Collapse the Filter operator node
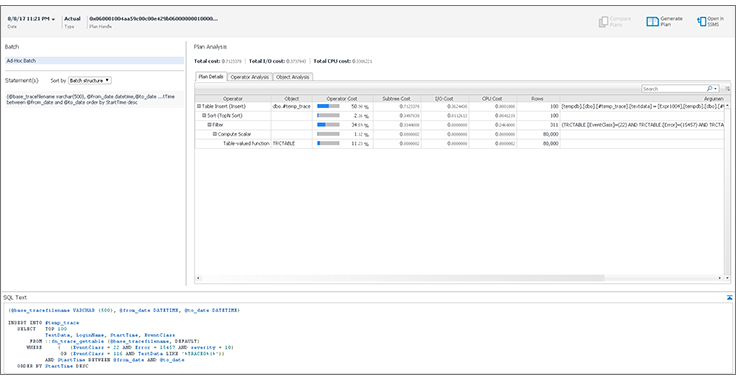This screenshot has height=380, width=736. pyautogui.click(x=209, y=125)
